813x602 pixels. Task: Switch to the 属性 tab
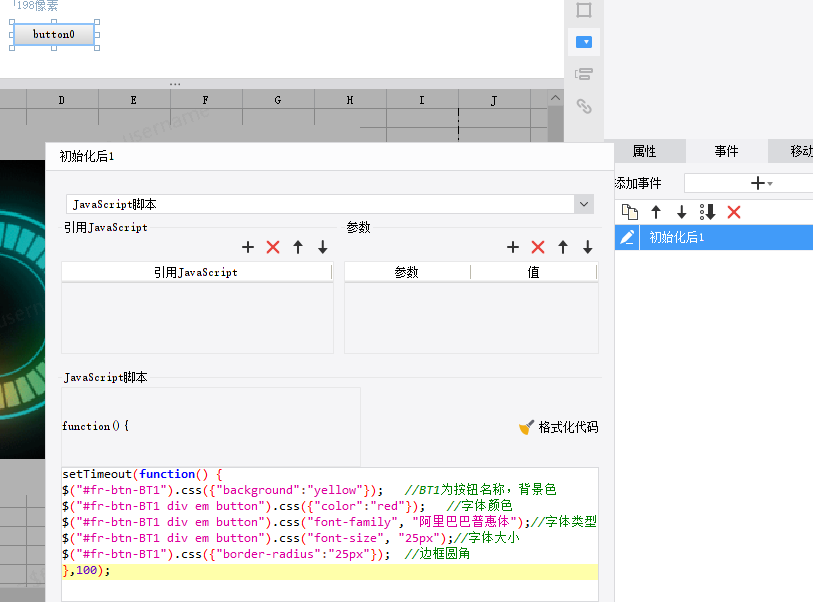pos(645,151)
